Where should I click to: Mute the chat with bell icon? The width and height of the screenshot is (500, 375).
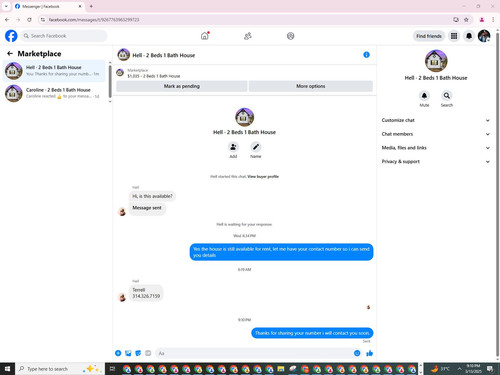pyautogui.click(x=424, y=96)
